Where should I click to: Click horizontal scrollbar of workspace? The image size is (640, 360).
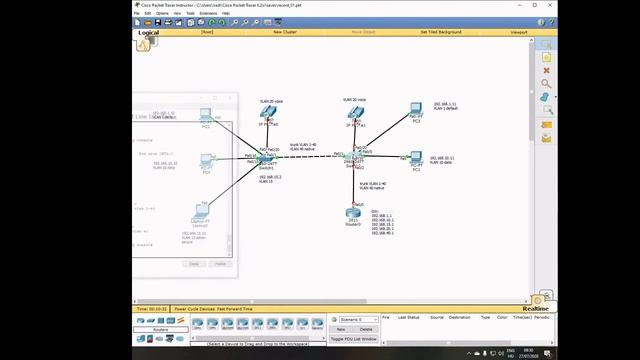(x=252, y=301)
